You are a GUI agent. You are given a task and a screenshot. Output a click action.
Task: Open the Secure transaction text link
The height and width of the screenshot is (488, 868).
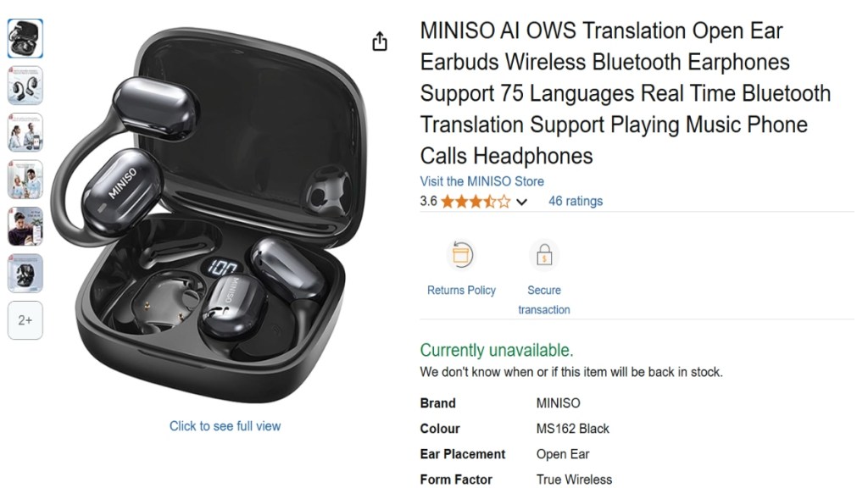[544, 300]
